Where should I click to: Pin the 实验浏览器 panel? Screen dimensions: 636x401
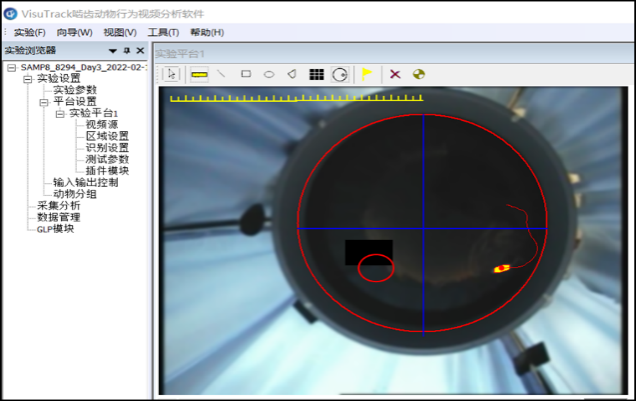pos(127,50)
